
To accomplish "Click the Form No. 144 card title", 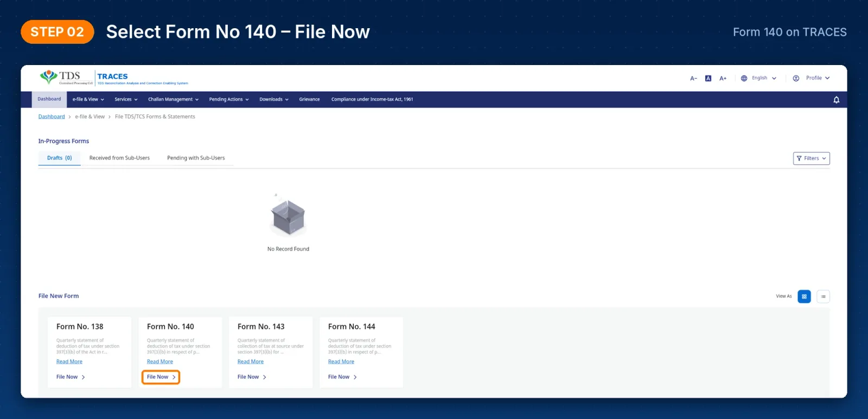I will point(352,327).
